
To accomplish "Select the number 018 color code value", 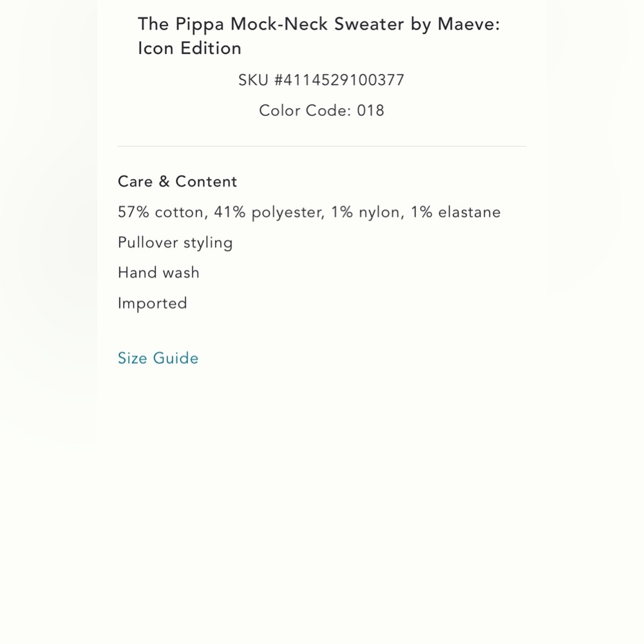I will [x=370, y=111].
